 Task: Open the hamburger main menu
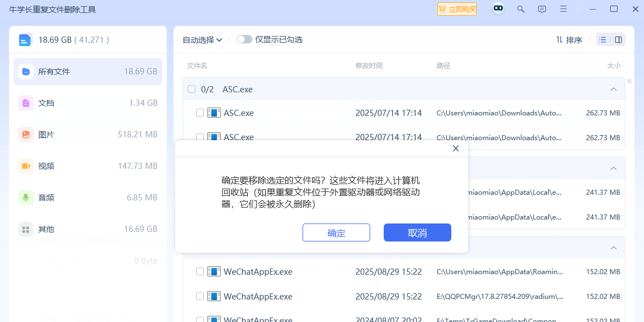(x=563, y=9)
